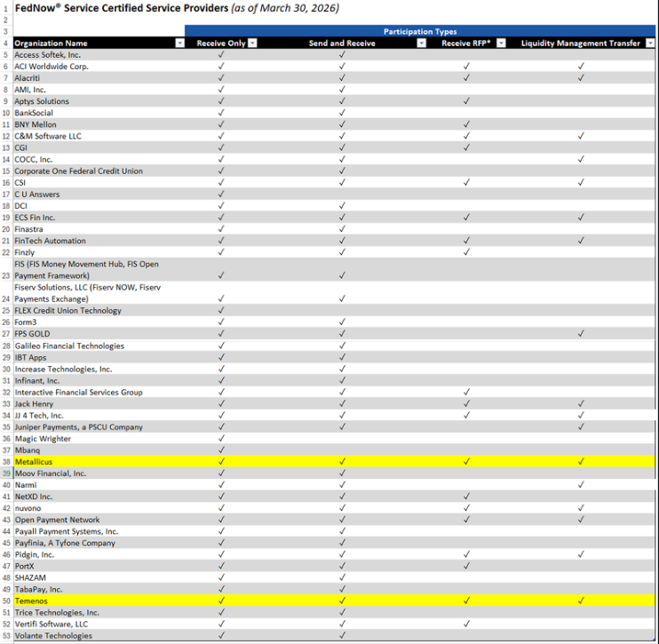
Task: Select the NetXD Inc. cell
Action: tap(99, 497)
